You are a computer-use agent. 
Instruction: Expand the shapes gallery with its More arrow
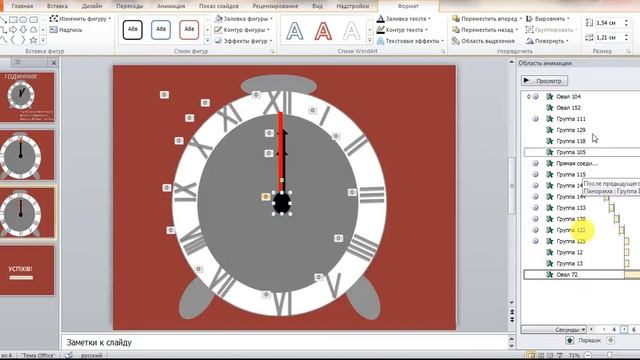coord(43,40)
